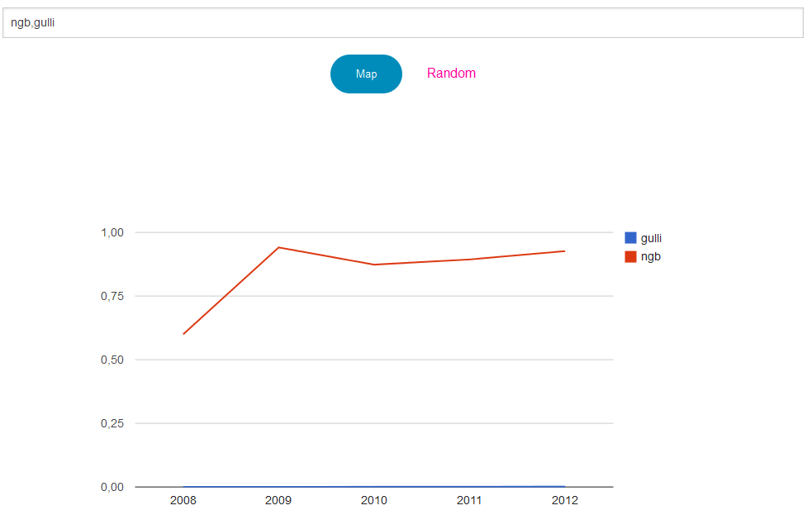The height and width of the screenshot is (515, 812).
Task: Click the blue gulli line at 2010
Action: (374, 486)
